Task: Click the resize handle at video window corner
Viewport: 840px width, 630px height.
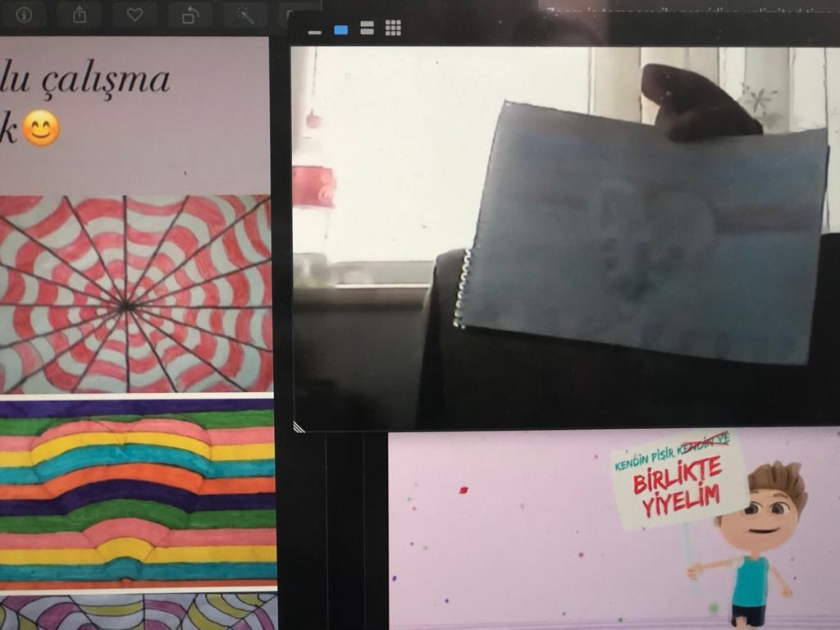Action: pyautogui.click(x=299, y=427)
